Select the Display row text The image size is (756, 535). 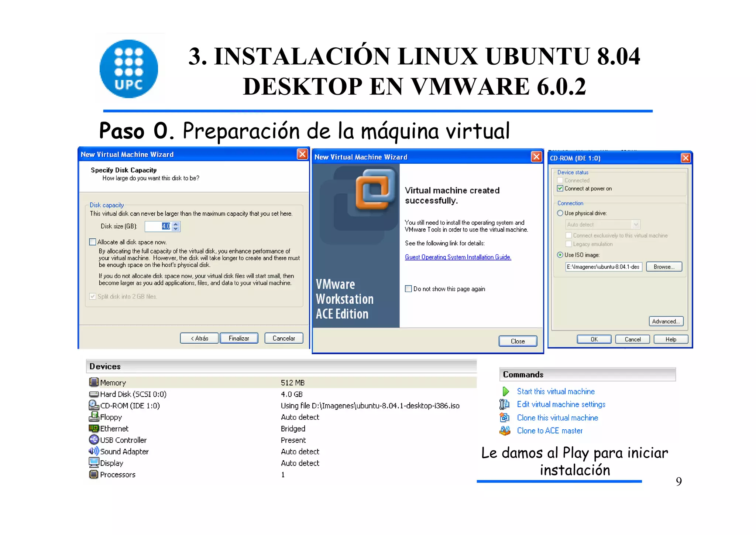click(111, 463)
